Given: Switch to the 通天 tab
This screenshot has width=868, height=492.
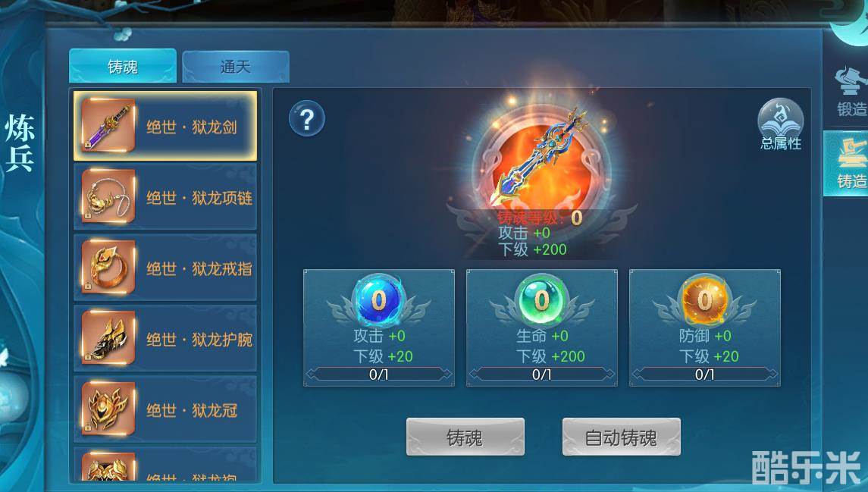Looking at the screenshot, I should click(x=235, y=67).
